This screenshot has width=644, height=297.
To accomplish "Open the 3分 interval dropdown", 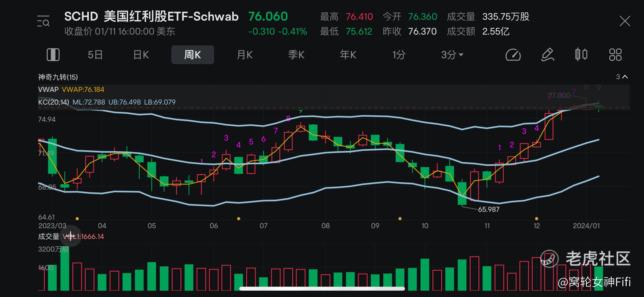I will pyautogui.click(x=452, y=55).
